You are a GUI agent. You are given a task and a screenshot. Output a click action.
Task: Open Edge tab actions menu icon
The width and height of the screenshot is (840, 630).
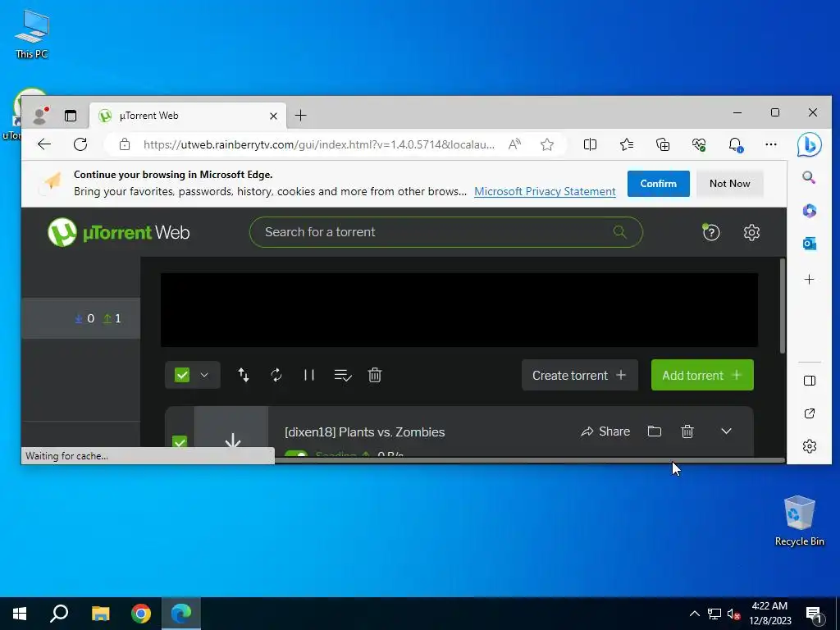(71, 115)
